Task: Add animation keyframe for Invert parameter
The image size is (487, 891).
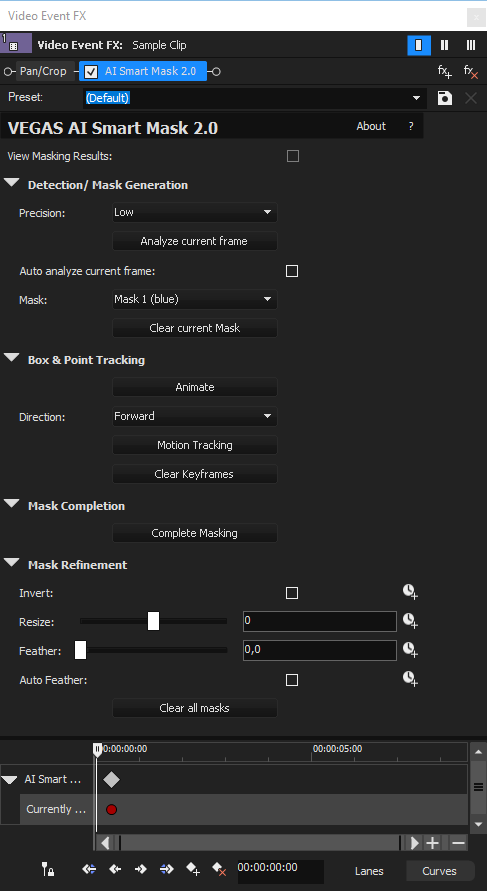Action: (410, 593)
